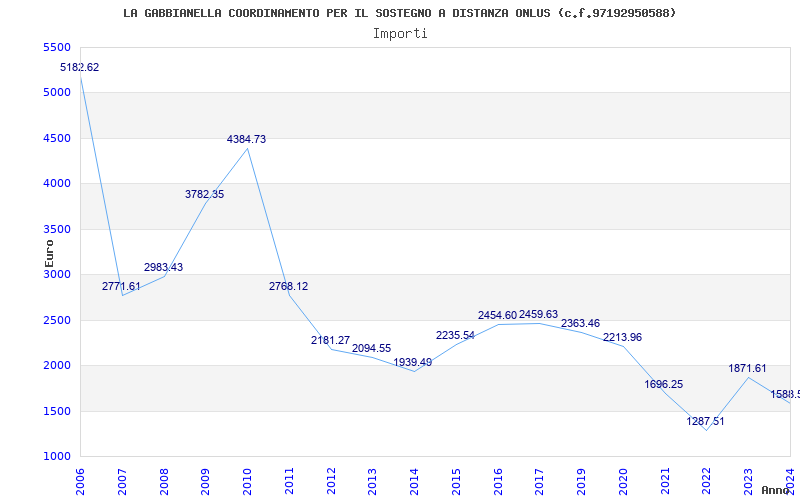Screen dimensions: 800x500
Task: Click the Anno x-axis label
Action: [776, 490]
